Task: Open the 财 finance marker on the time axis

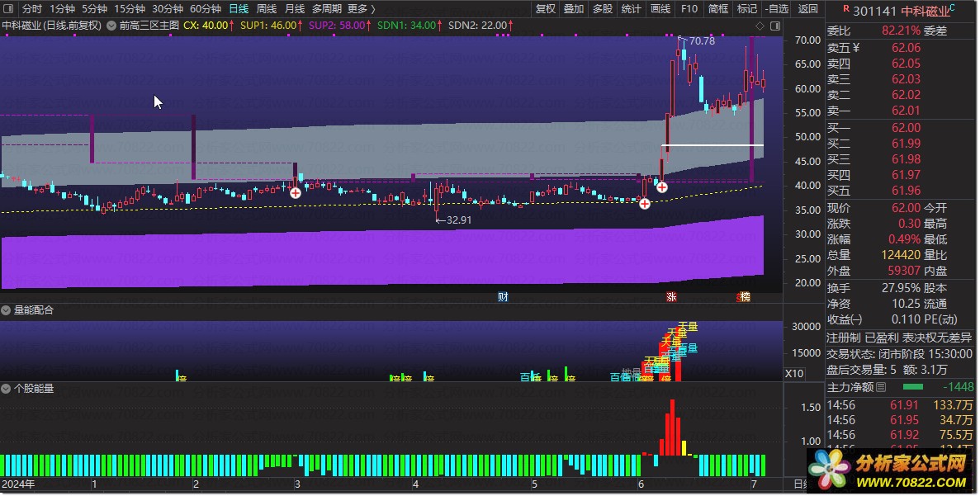Action: point(503,297)
